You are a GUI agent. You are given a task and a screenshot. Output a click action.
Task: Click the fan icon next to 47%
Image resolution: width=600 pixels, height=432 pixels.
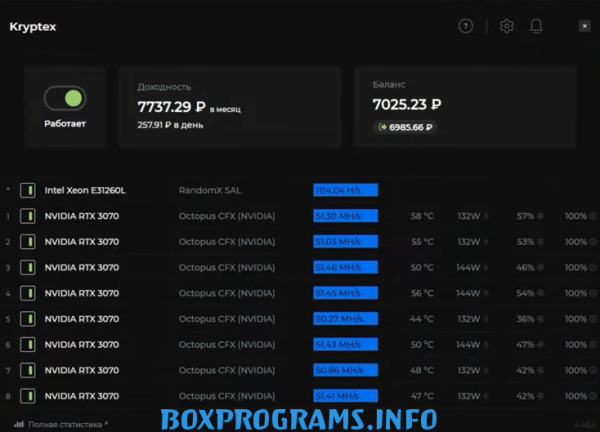[x=540, y=345]
